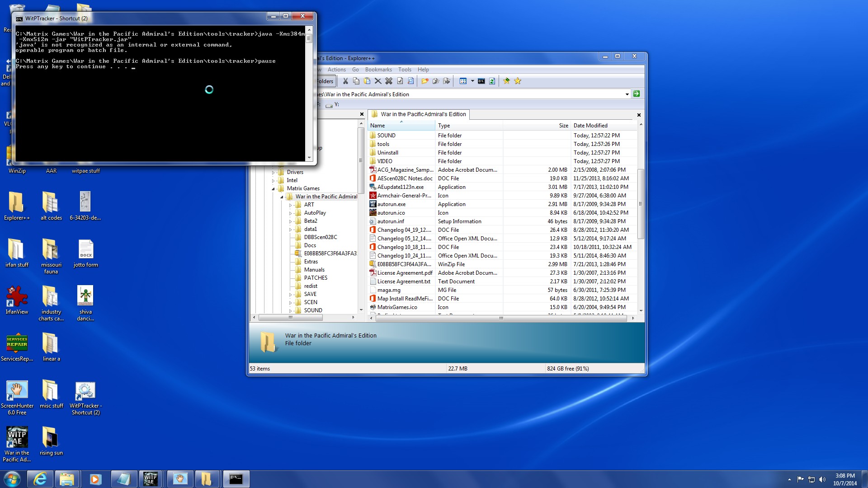Open the Tools menu
The height and width of the screenshot is (488, 868).
click(x=405, y=70)
